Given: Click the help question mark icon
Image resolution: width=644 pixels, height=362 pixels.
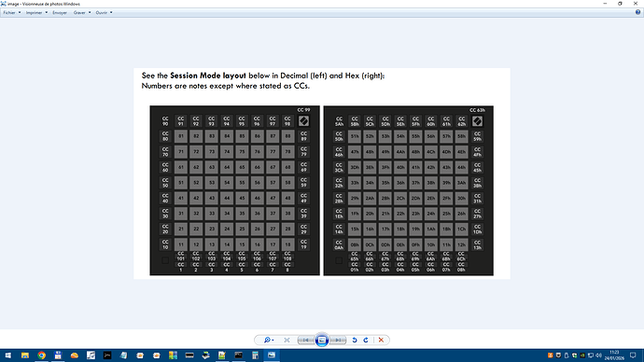Looking at the screenshot, I should tap(637, 12).
